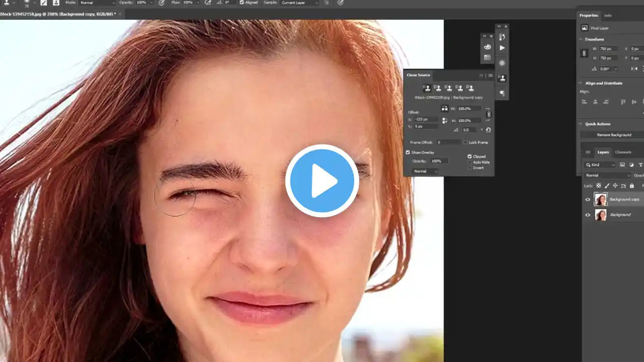Click the maintain aspect ratio icon in Clone Source

click(489, 114)
